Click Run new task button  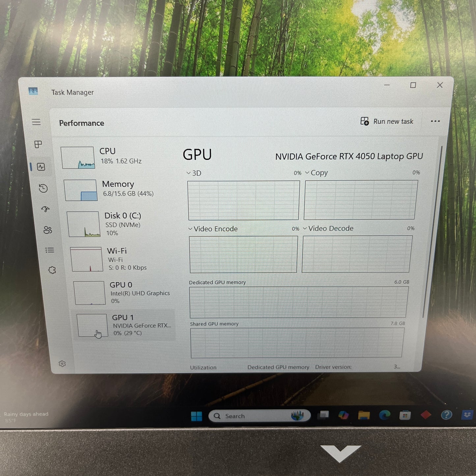[x=387, y=122]
